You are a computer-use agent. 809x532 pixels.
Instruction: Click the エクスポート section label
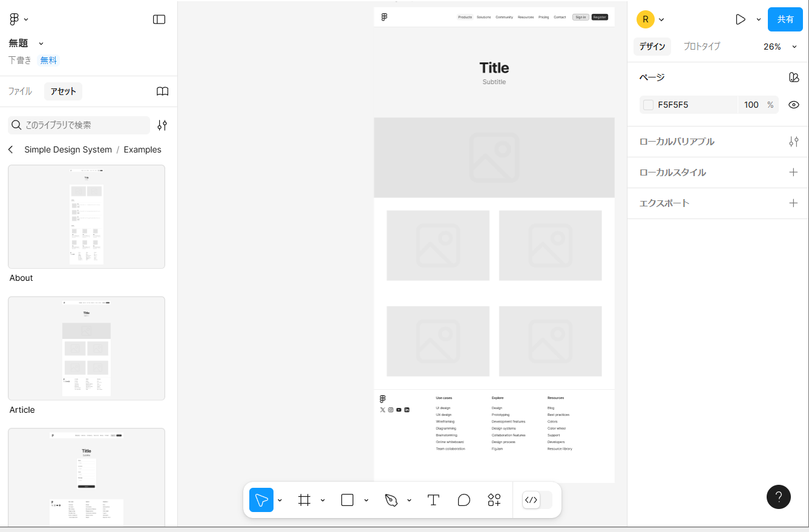click(x=664, y=203)
